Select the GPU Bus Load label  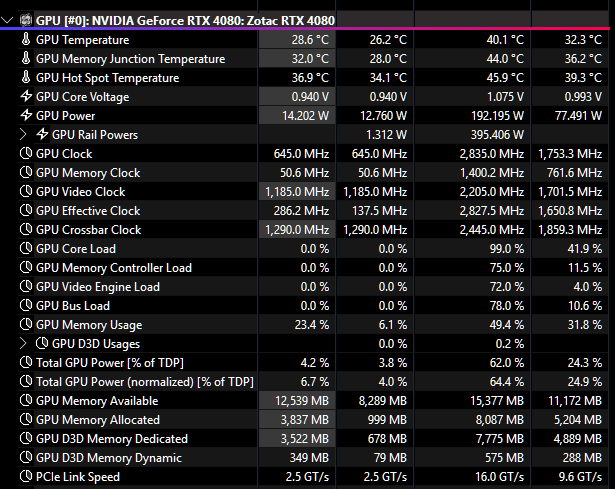[x=73, y=306]
